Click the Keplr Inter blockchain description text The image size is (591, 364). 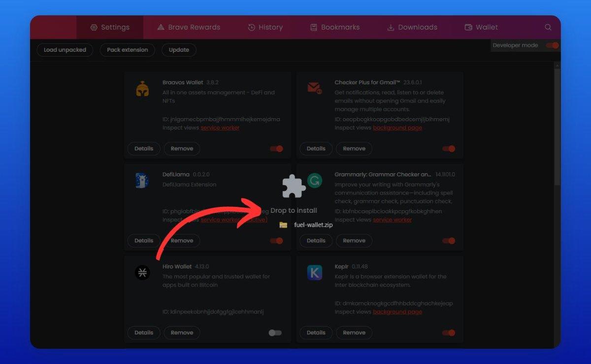click(x=391, y=281)
